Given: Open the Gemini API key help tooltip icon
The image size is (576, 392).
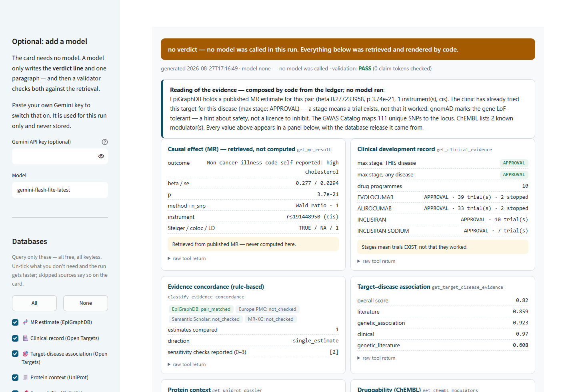Looking at the screenshot, I should coord(105,142).
